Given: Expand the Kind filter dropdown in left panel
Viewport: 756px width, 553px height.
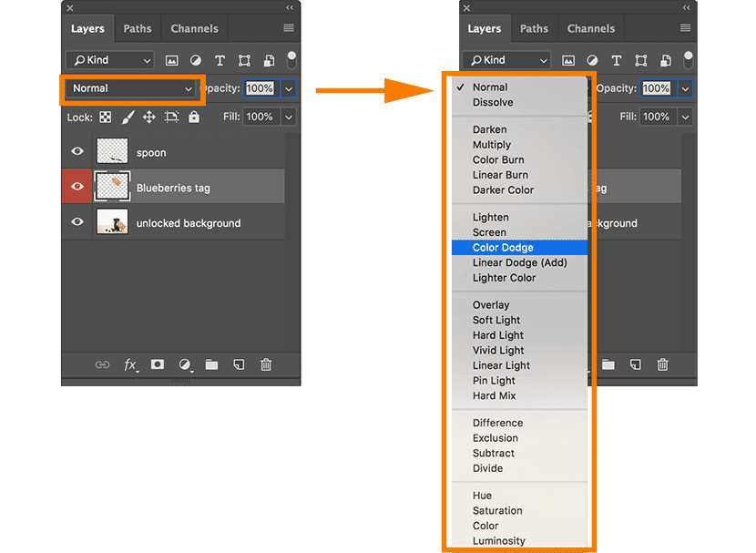Looking at the screenshot, I should (110, 60).
